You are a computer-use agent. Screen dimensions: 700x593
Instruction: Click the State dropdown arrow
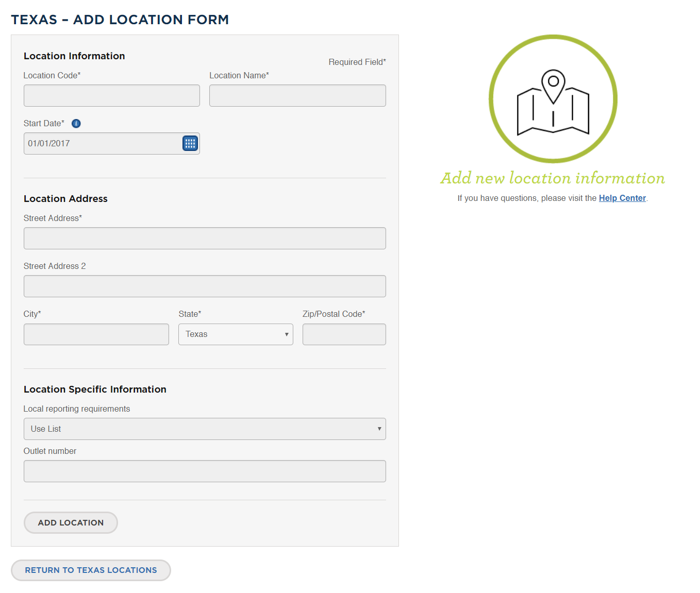click(287, 334)
